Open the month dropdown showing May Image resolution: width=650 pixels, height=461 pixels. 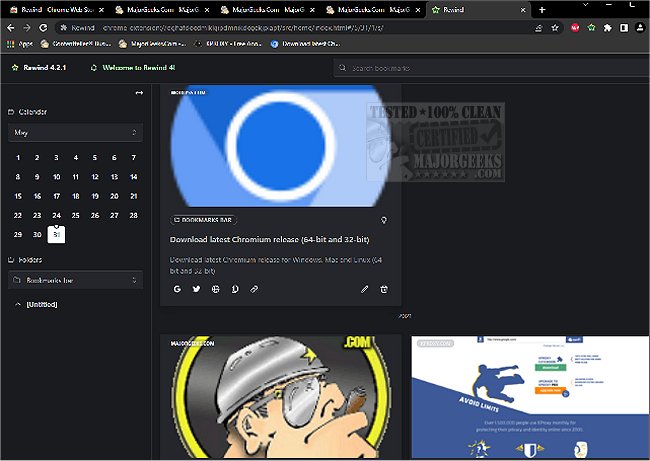click(75, 133)
